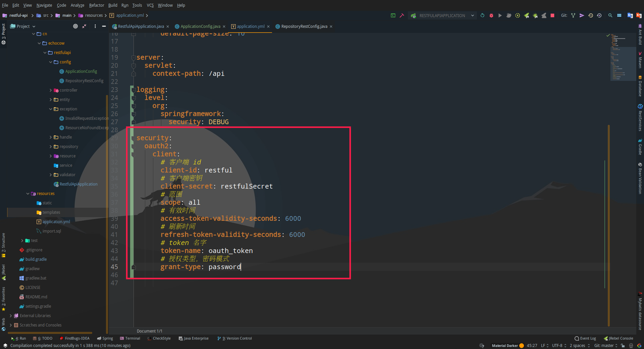Start debugging with the red bug icon

tap(491, 15)
